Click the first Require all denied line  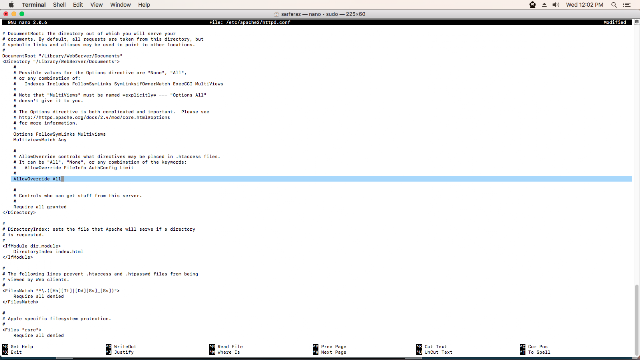click(x=38, y=296)
